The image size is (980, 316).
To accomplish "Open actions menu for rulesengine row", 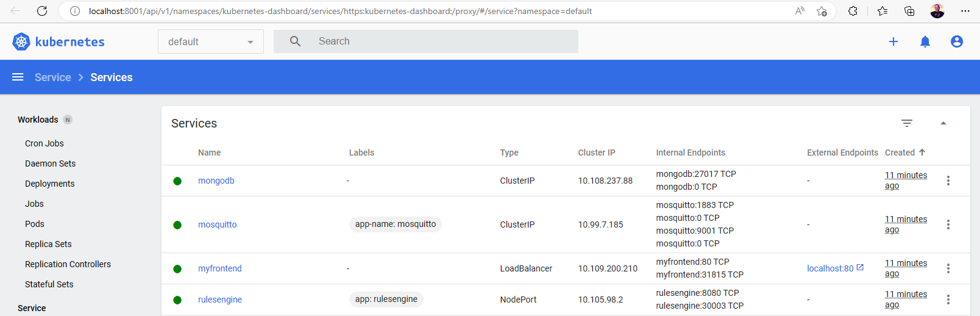I will (948, 300).
